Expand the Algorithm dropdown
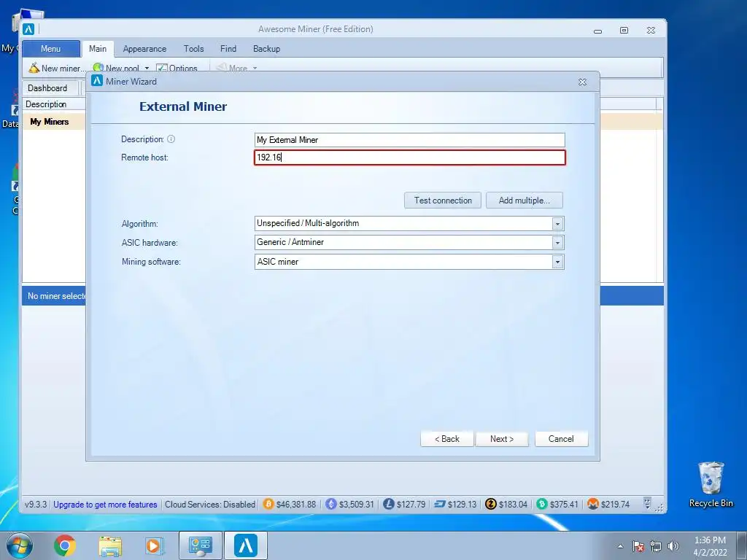The image size is (747, 560). coord(557,223)
